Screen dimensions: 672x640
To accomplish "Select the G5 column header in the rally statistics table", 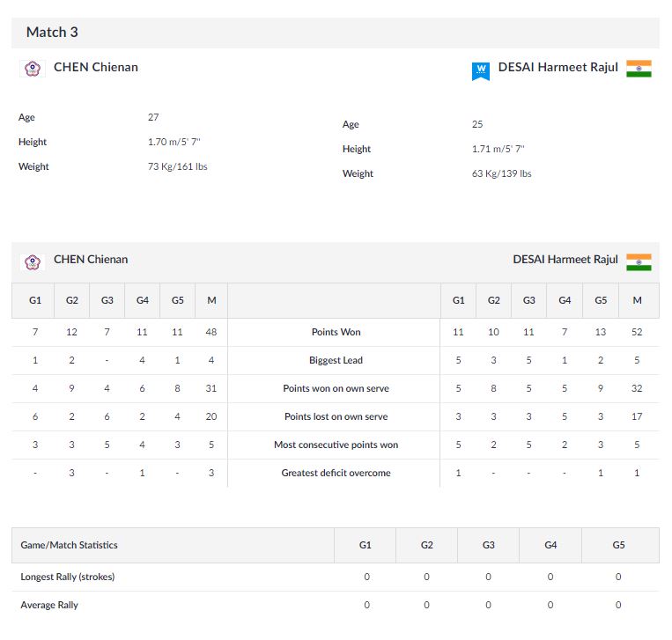I will pyautogui.click(x=618, y=545).
